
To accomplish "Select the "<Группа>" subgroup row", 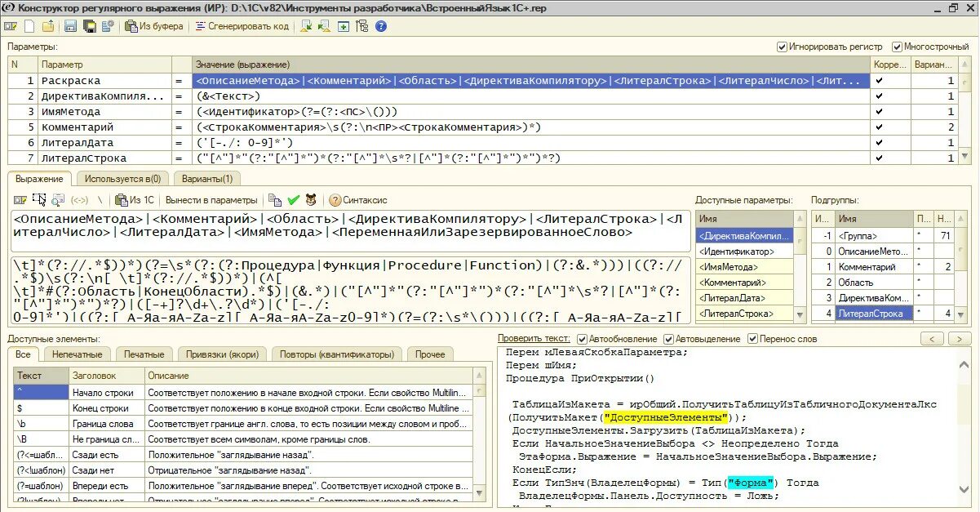I will pyautogui.click(x=883, y=236).
